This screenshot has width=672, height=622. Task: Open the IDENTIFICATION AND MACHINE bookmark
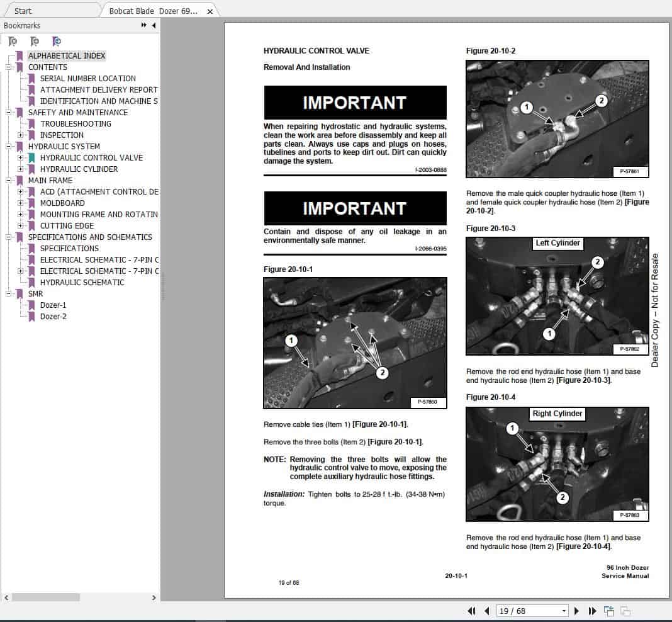click(x=99, y=101)
